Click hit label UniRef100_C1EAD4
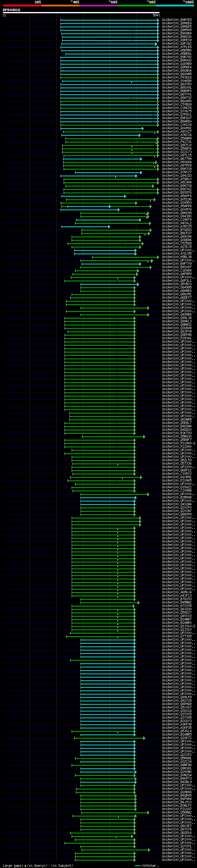 [x=177, y=271]
